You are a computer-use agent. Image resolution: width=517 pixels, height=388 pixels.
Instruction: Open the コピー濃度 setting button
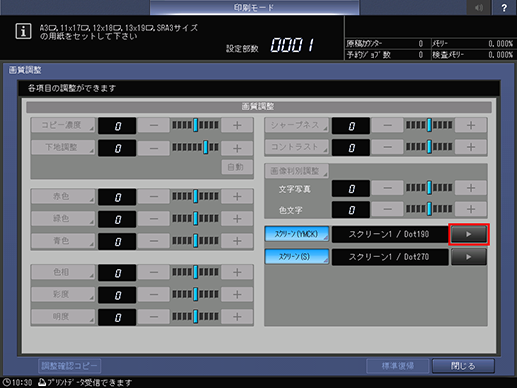tap(63, 125)
